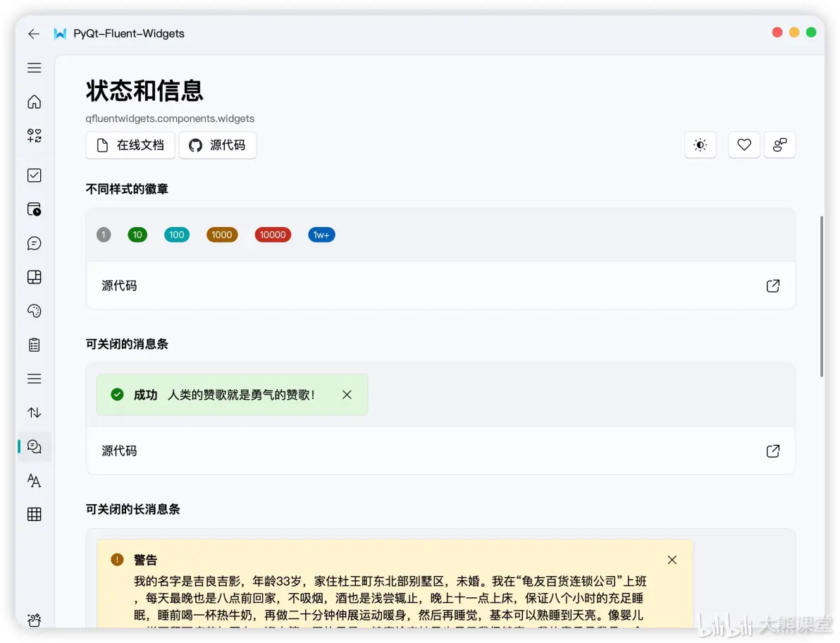Close the green 成功 info bar
This screenshot has width=840, height=643.
347,395
